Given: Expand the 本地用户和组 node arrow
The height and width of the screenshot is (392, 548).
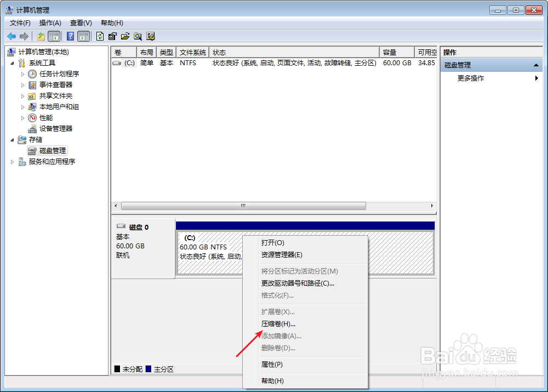Looking at the screenshot, I should [22, 107].
